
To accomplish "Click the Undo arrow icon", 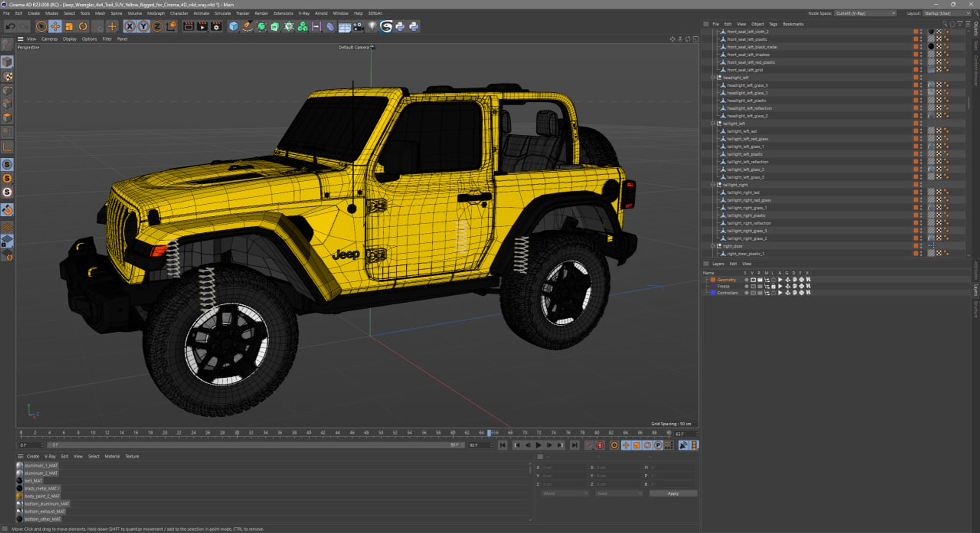I will 10,27.
